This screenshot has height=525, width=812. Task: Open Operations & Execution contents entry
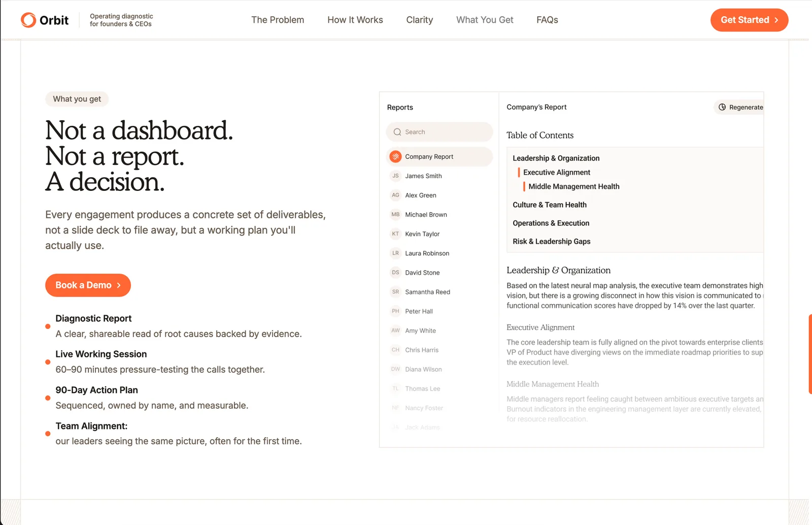point(551,223)
